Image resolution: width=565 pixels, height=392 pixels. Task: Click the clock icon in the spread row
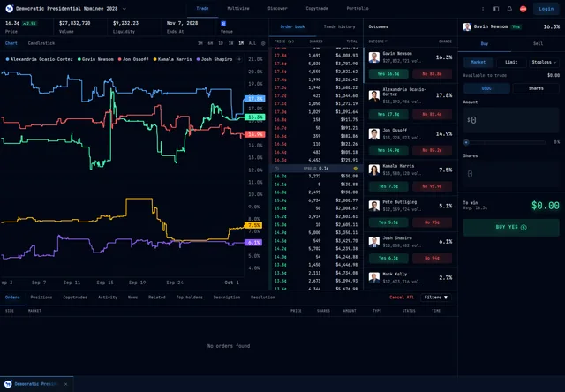coord(276,169)
